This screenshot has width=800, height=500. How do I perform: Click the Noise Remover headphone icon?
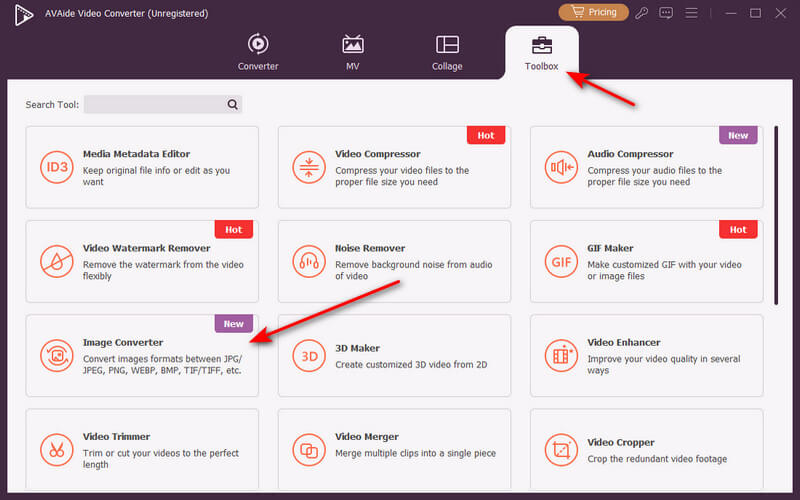(x=309, y=262)
